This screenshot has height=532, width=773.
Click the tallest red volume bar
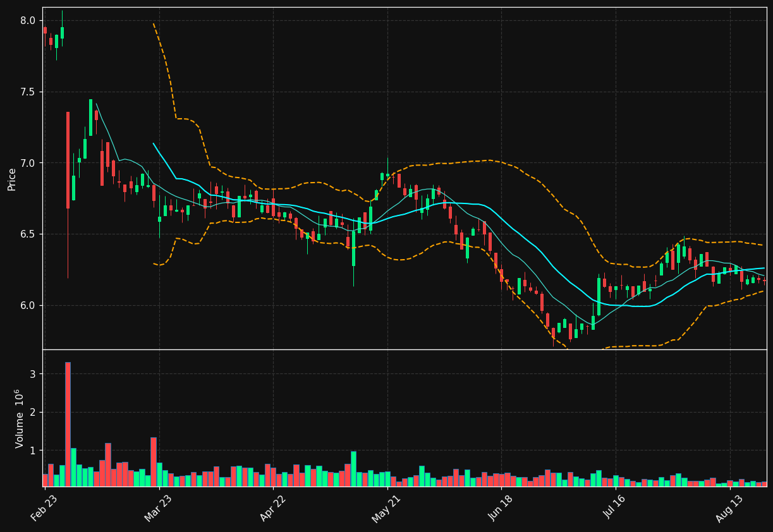pos(68,424)
